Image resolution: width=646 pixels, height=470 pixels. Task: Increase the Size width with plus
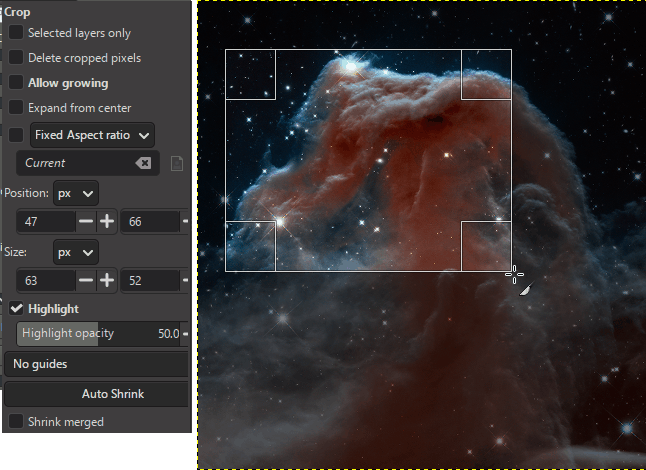(x=106, y=281)
